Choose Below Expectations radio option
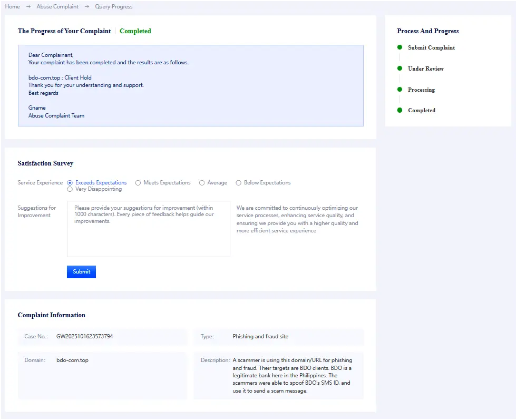517x420 pixels. pos(238,183)
